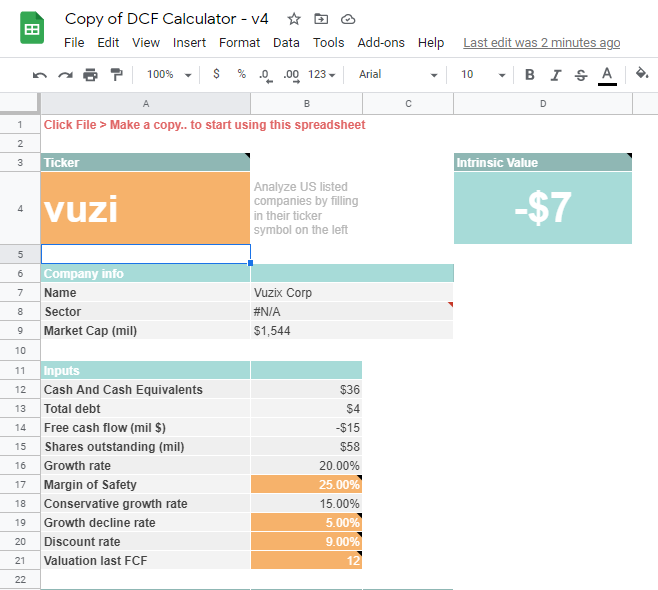Select the $1,544 market cap cell

[352, 331]
